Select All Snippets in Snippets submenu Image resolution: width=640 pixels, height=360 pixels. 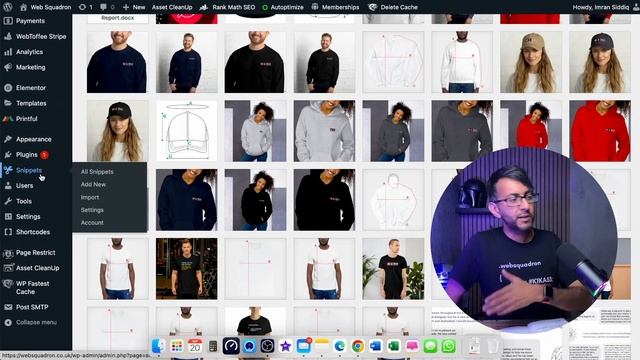pos(97,172)
